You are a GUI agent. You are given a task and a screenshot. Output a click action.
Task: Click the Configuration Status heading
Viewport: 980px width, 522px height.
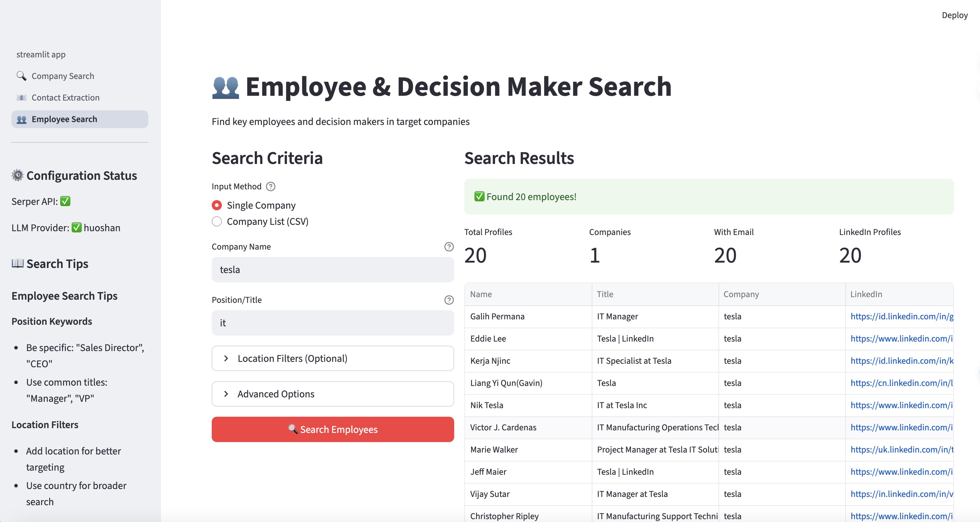coord(74,175)
